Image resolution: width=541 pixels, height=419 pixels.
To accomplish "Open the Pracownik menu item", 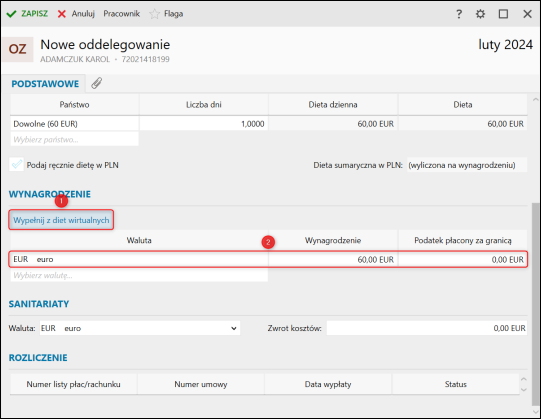I will (121, 14).
